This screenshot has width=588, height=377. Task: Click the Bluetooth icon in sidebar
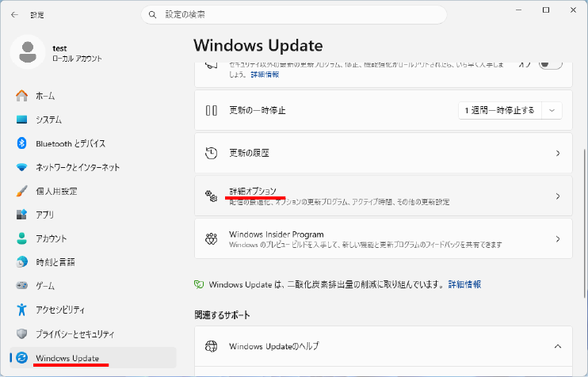pos(21,143)
